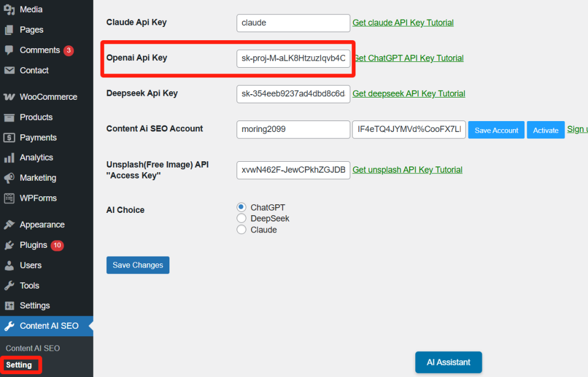Click the Content Ai SEO Account label
Viewport: 588px width, 377px height.
[154, 129]
